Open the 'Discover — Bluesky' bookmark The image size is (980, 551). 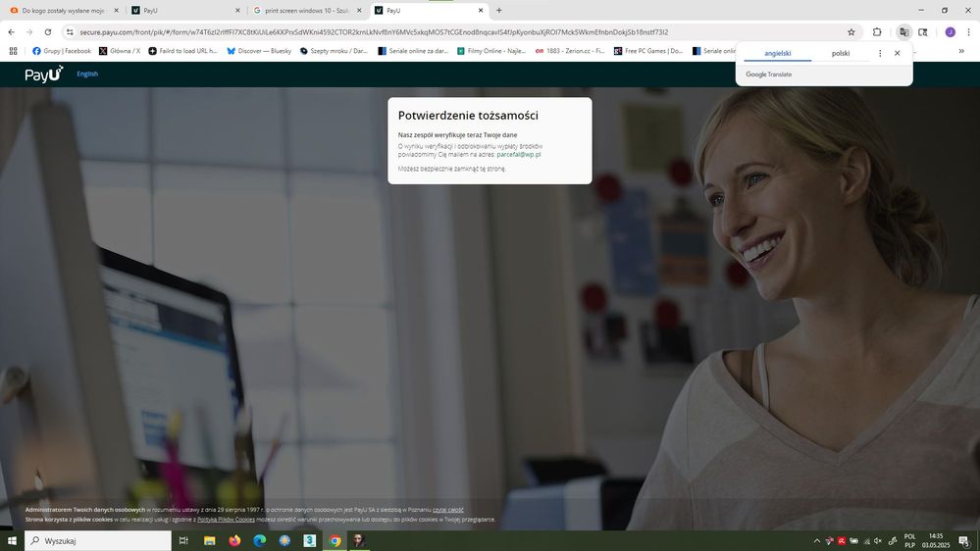click(x=259, y=51)
